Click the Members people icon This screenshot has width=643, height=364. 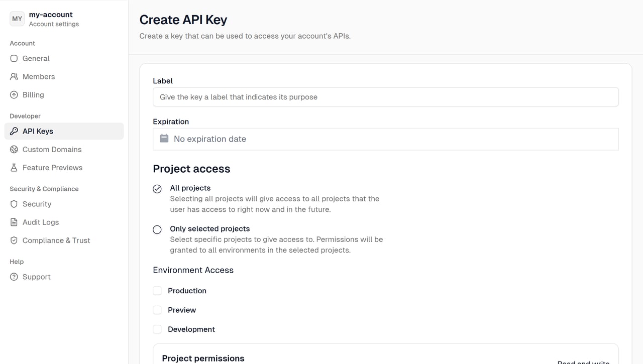point(14,76)
